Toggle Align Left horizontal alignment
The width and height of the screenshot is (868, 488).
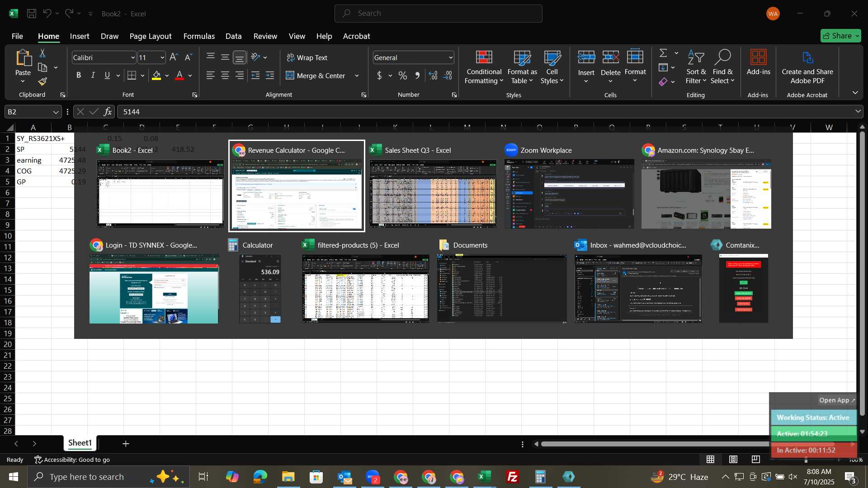coord(210,75)
